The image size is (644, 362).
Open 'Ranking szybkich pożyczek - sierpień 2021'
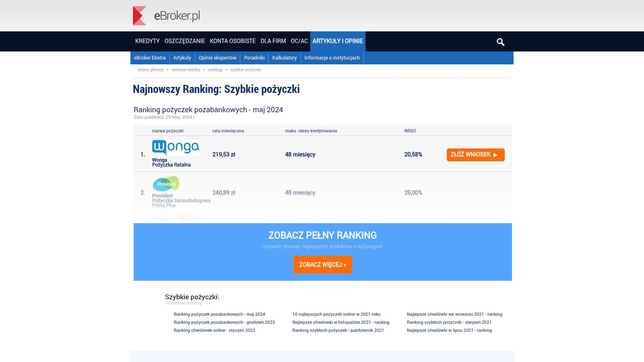(x=449, y=322)
